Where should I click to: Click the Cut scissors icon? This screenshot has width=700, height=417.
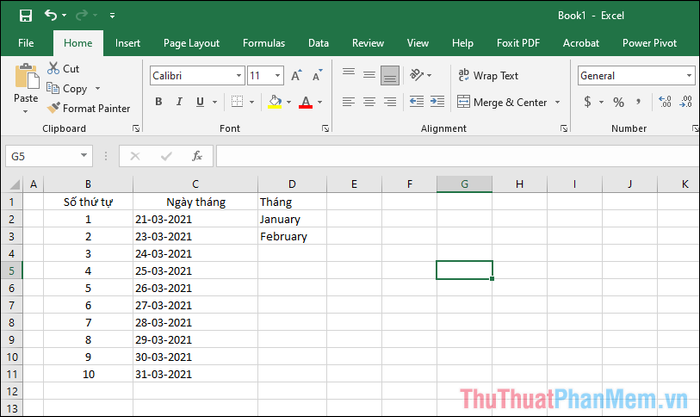(53, 69)
